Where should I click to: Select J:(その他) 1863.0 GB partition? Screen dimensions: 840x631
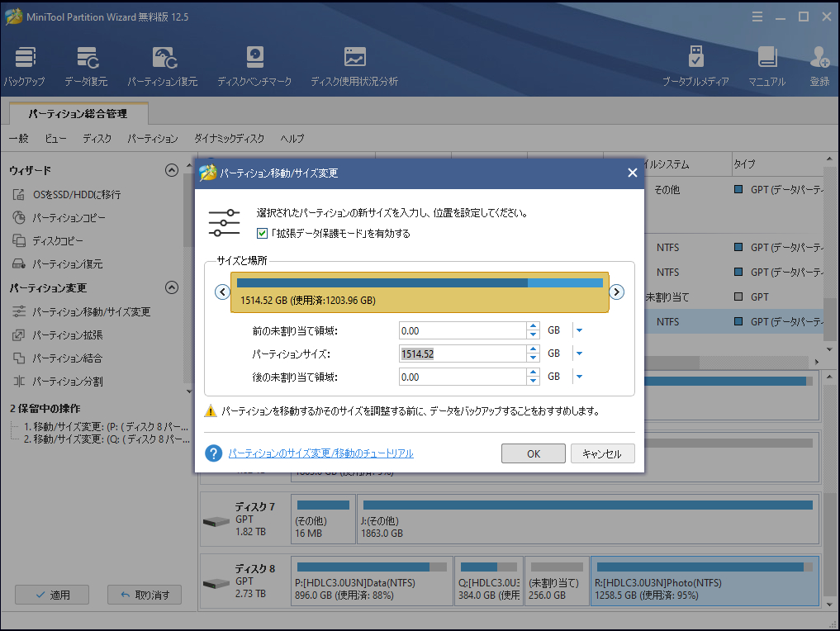(588, 519)
